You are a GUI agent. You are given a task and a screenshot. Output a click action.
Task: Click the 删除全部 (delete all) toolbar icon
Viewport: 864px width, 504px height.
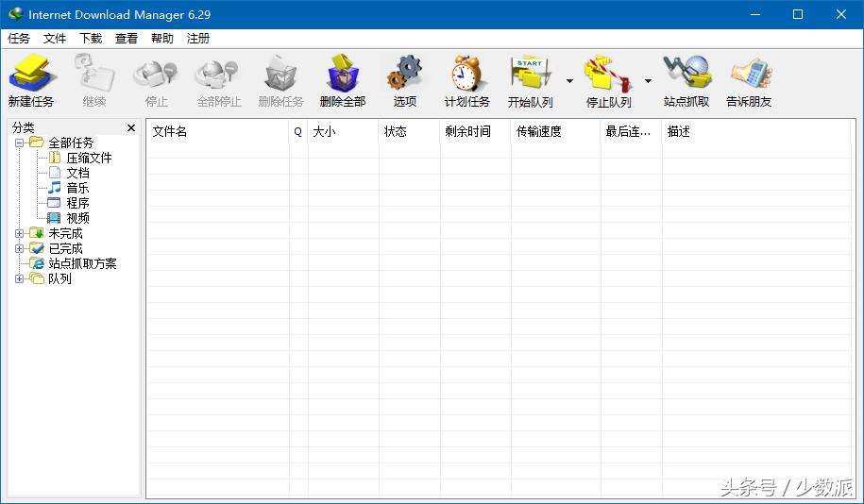[342, 74]
